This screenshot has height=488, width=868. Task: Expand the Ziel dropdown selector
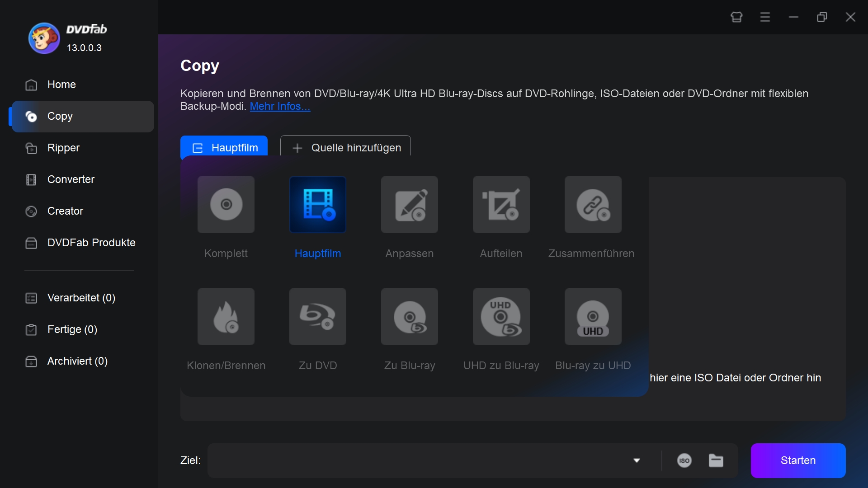click(637, 460)
